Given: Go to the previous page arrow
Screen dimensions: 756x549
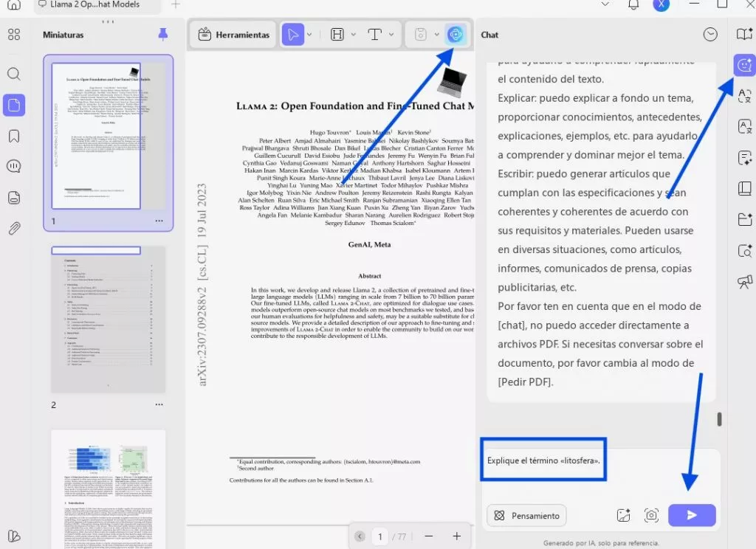Looking at the screenshot, I should click(360, 536).
